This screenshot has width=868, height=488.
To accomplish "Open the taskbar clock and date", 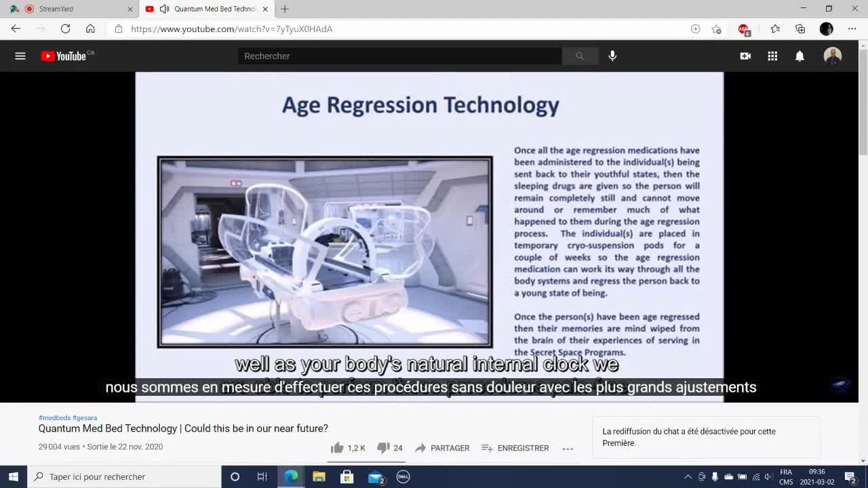I will [817, 476].
